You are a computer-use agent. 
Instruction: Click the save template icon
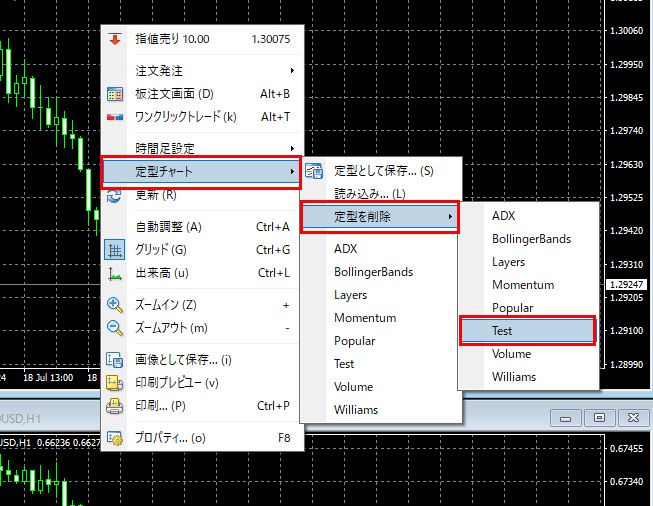coord(314,171)
